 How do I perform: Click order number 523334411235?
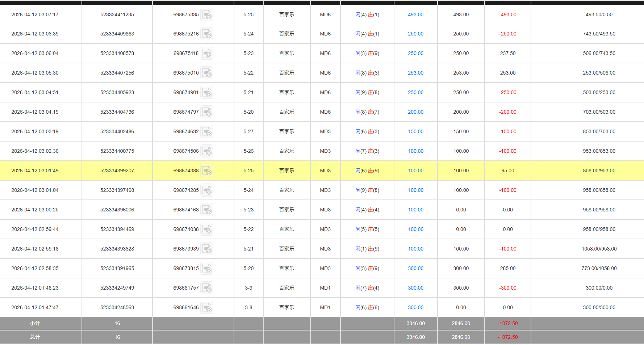click(x=117, y=15)
